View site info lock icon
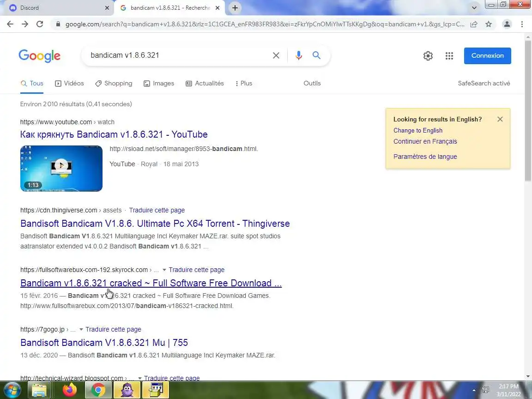Image resolution: width=532 pixels, height=399 pixels. click(x=58, y=24)
